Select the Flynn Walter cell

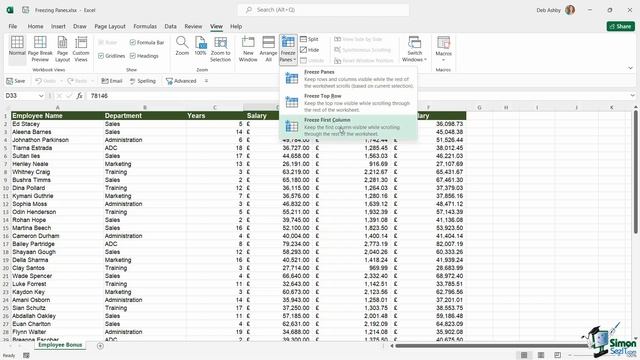coord(57,332)
